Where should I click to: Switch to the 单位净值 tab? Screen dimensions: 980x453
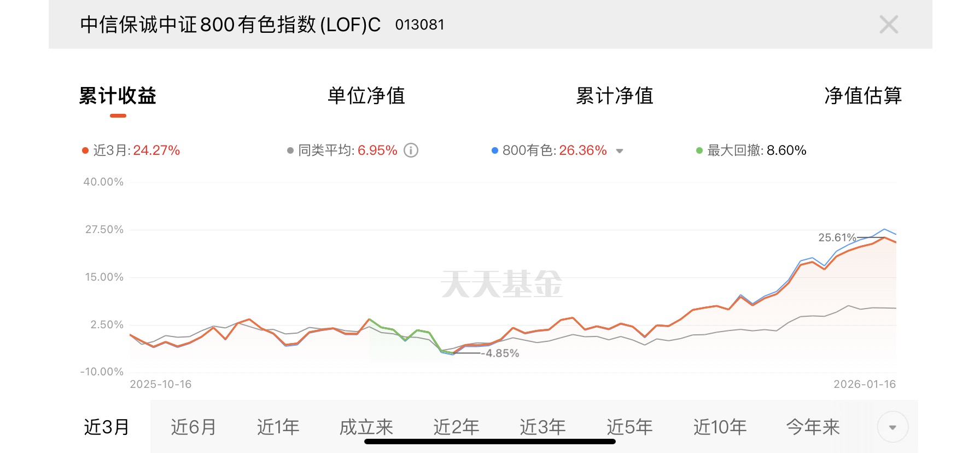(x=366, y=96)
